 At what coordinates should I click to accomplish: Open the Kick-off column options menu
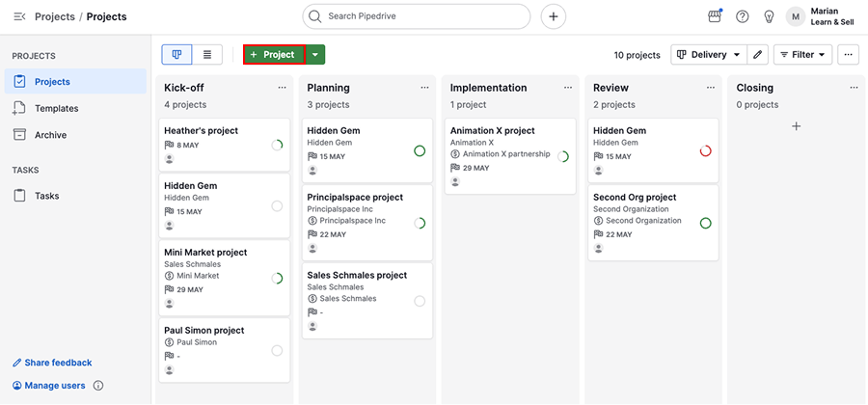click(283, 88)
